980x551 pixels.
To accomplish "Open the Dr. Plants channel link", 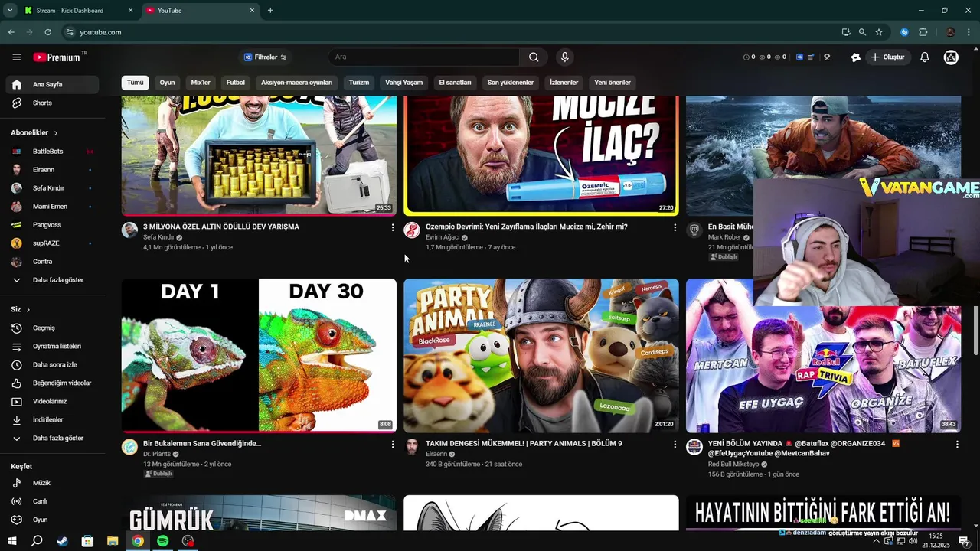I will point(157,454).
